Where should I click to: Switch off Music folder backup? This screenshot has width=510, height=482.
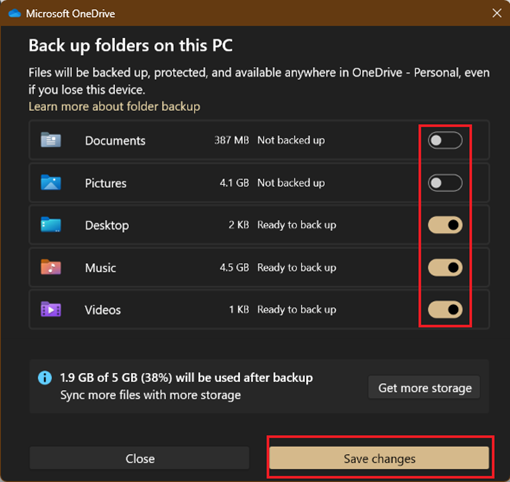[445, 267]
